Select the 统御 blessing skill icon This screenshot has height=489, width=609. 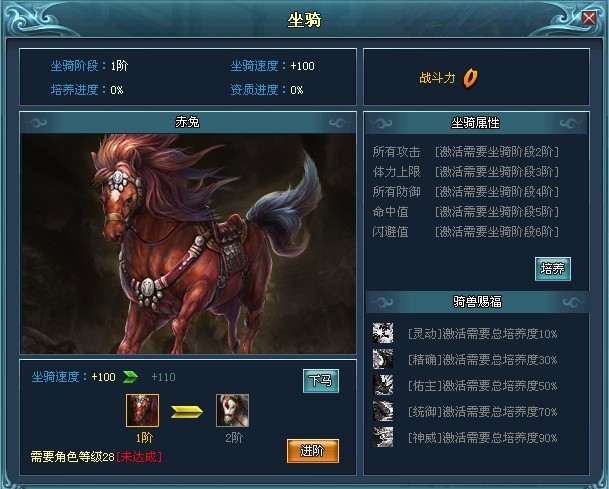[x=383, y=411]
